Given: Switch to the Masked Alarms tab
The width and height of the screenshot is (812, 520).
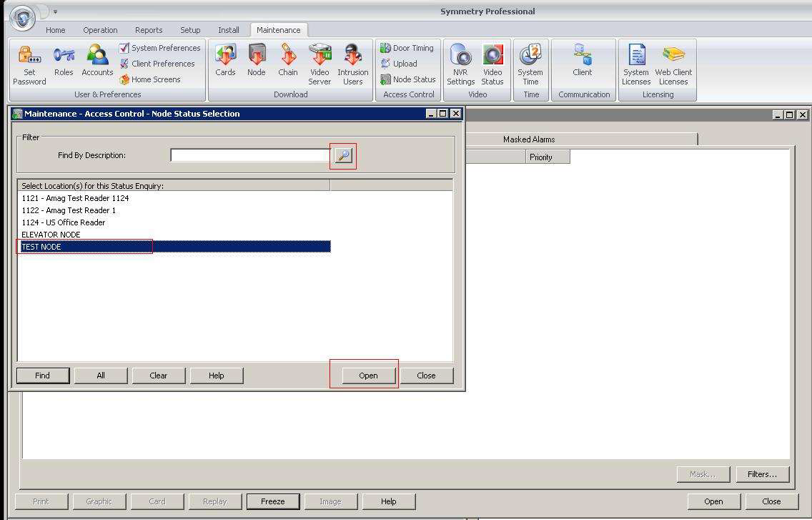Looking at the screenshot, I should click(x=529, y=139).
